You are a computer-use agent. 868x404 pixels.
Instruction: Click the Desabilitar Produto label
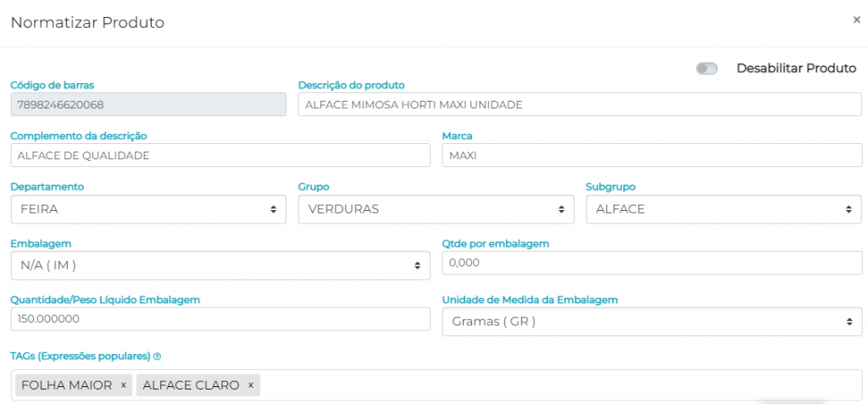pyautogui.click(x=796, y=69)
